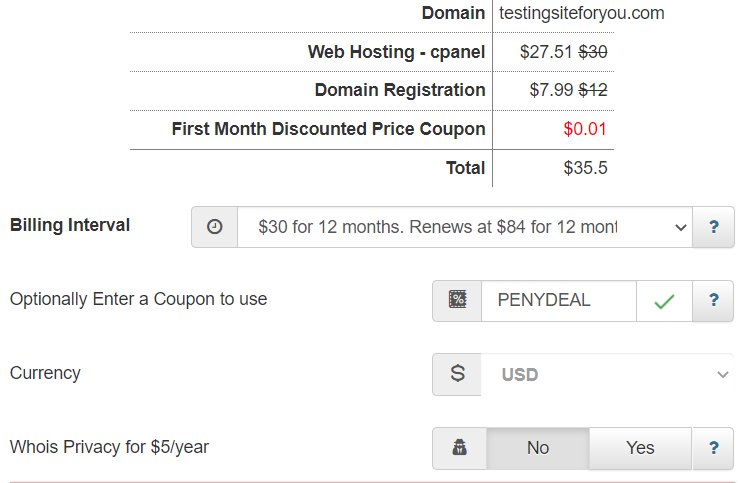
Task: Click the testingsiteforyou.com domain text
Action: 582,13
